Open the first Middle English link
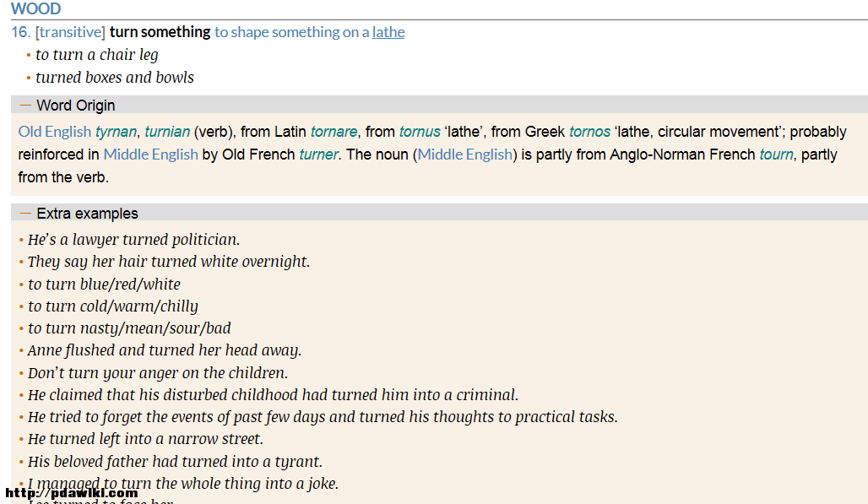 [x=150, y=154]
